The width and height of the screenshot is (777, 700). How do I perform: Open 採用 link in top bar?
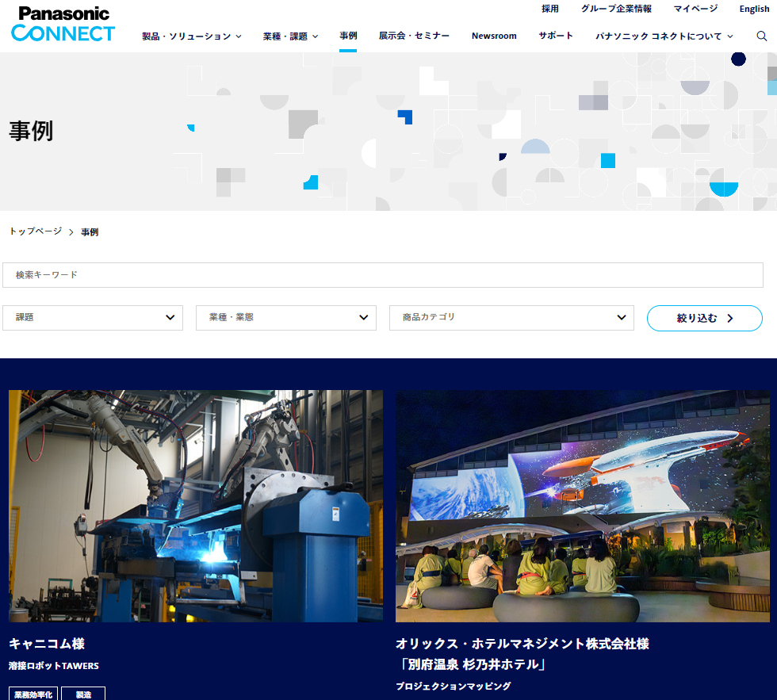[x=550, y=9]
